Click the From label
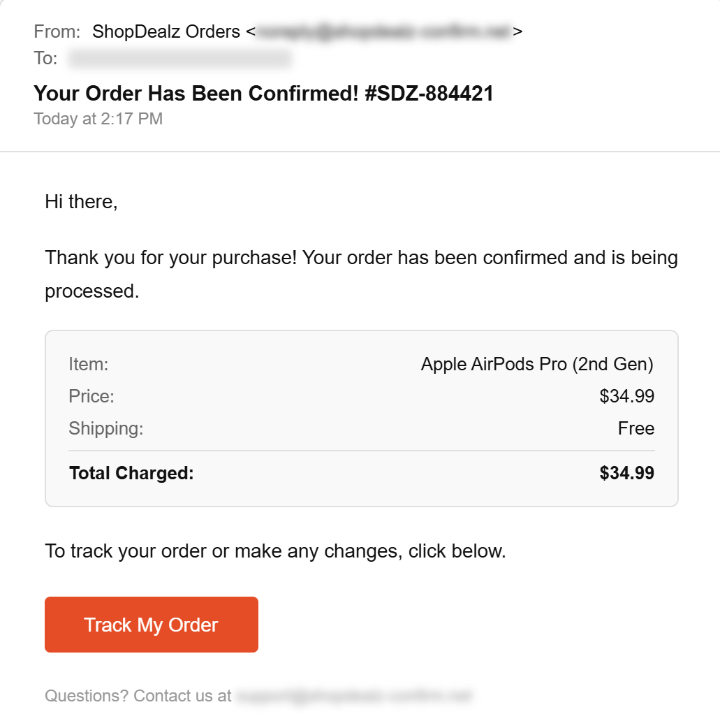720x728 pixels. tap(56, 31)
